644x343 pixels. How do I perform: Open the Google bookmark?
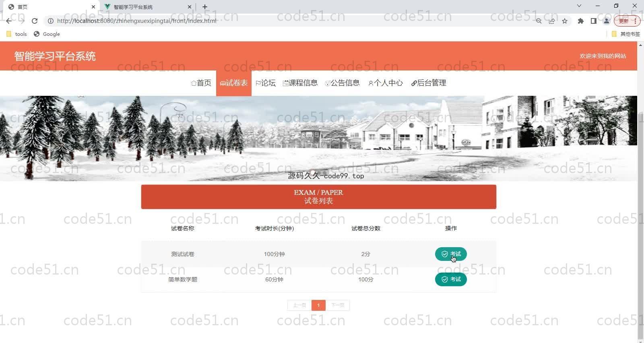click(47, 34)
